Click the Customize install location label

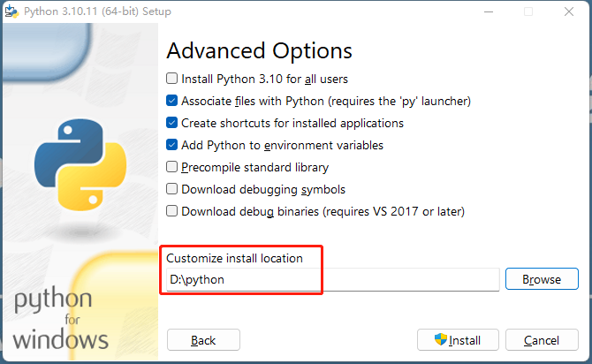(234, 258)
